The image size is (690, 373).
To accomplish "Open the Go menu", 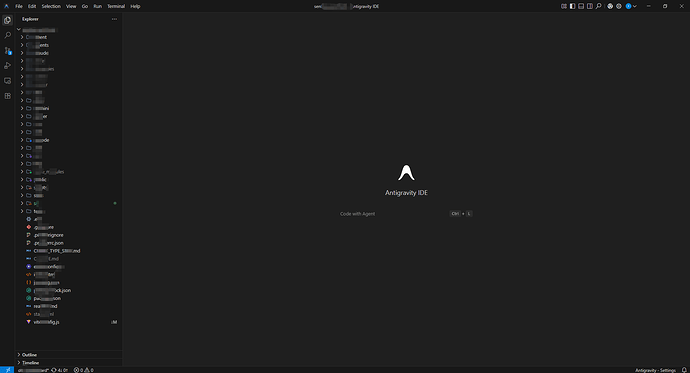I will (84, 6).
